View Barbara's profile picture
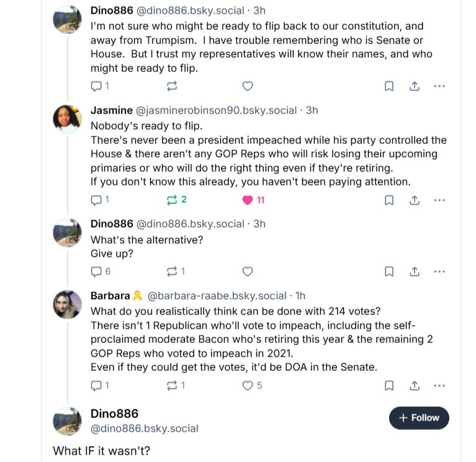The height and width of the screenshot is (462, 476). pyautogui.click(x=67, y=304)
